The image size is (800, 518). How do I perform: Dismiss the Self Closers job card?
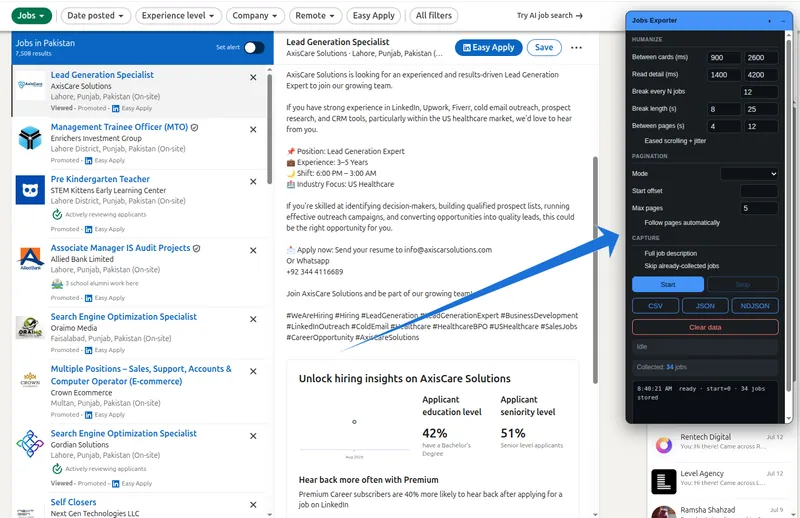pyautogui.click(x=253, y=505)
